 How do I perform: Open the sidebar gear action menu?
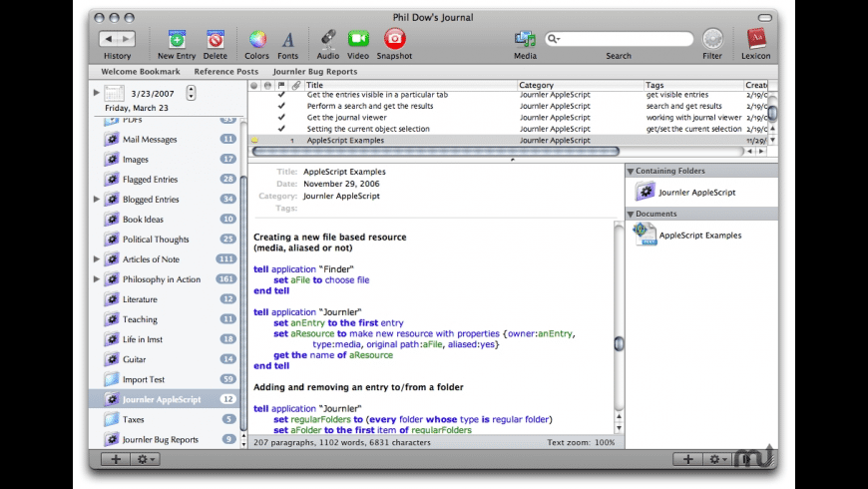click(146, 459)
